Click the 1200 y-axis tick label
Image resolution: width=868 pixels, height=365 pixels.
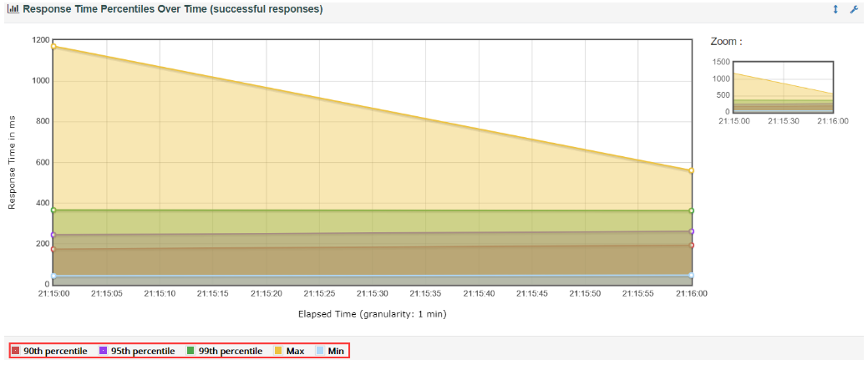click(x=40, y=40)
